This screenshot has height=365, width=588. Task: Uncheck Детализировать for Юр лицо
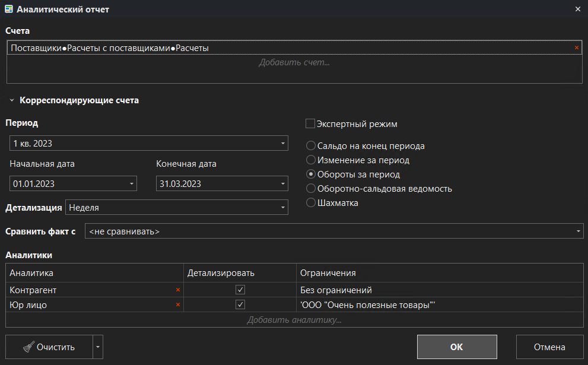point(240,305)
